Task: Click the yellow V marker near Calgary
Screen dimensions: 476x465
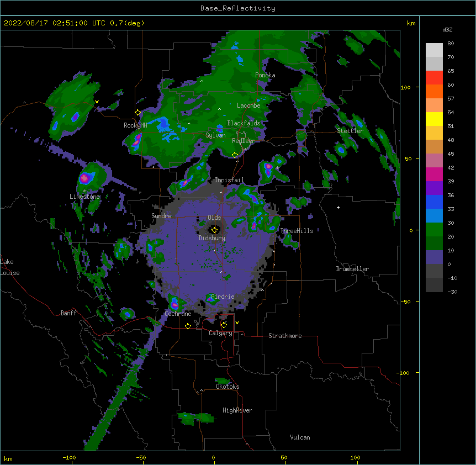Action: pos(237,323)
